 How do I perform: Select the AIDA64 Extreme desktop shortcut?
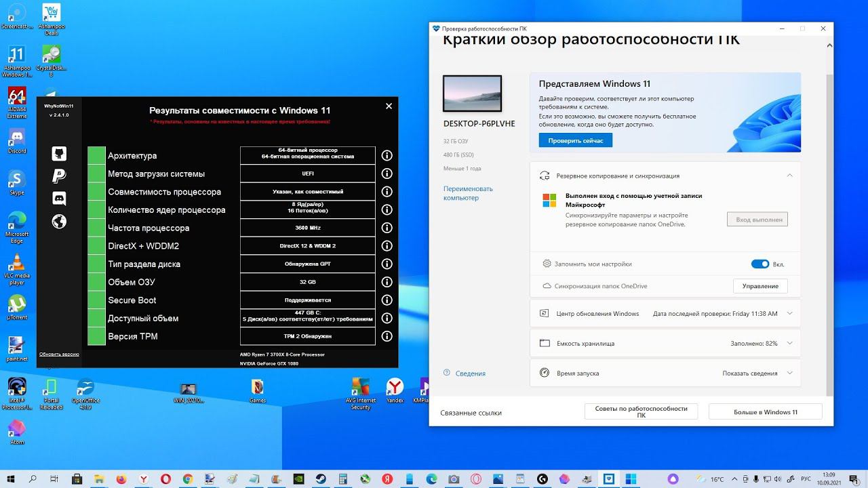16,102
